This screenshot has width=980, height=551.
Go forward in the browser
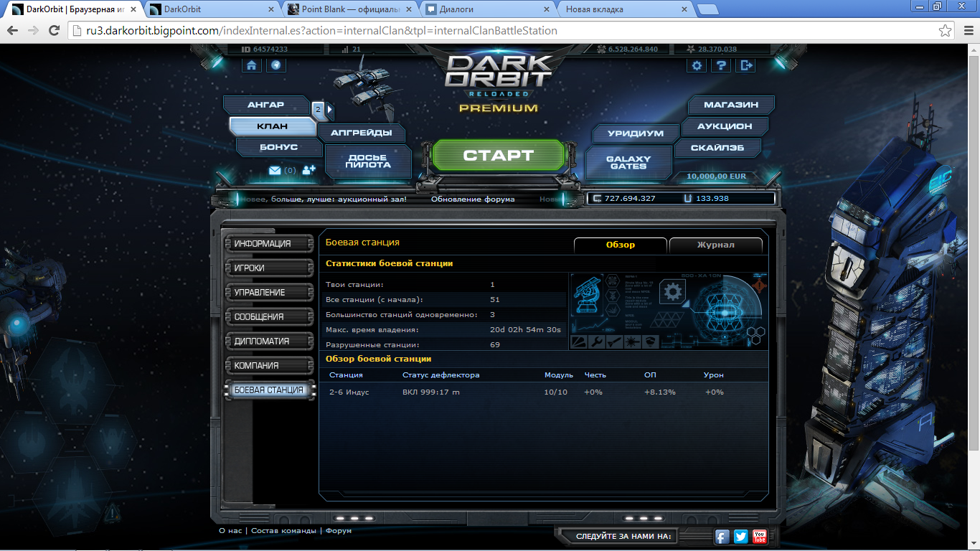point(33,31)
